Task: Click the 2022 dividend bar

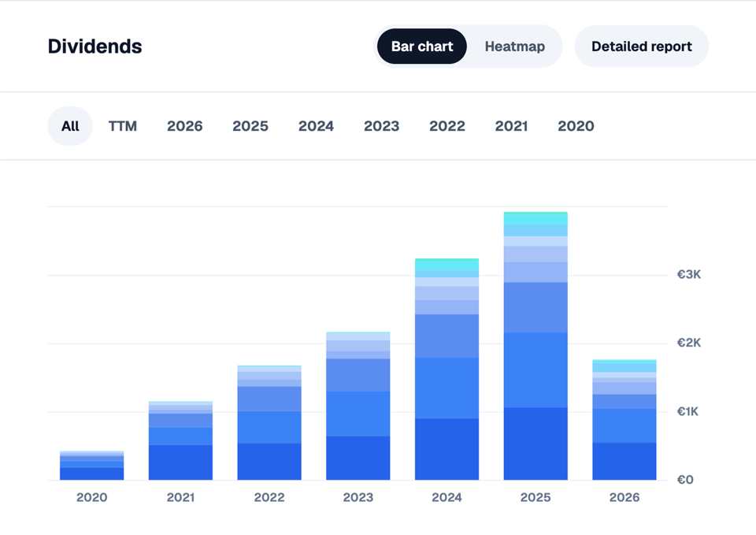Action: coord(269,422)
